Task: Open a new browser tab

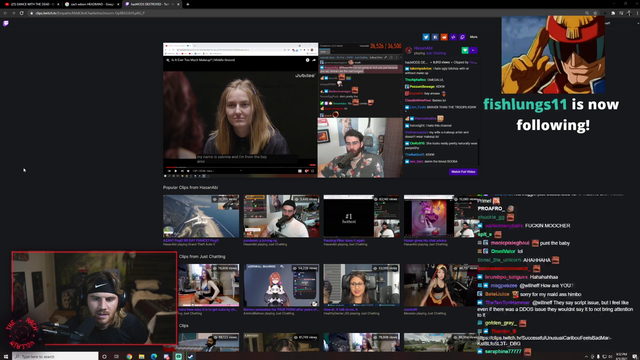Action: tap(188, 4)
